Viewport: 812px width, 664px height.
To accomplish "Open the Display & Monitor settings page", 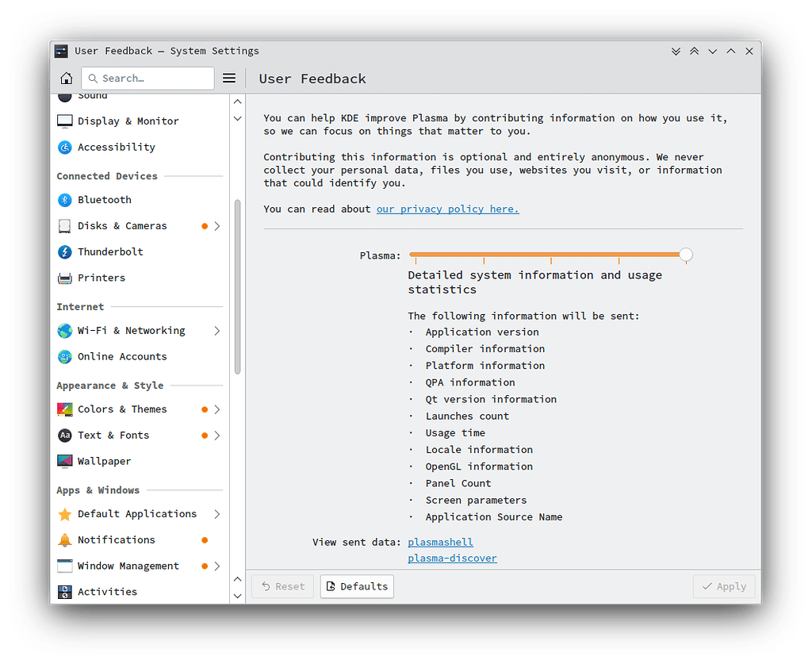I will [x=128, y=121].
